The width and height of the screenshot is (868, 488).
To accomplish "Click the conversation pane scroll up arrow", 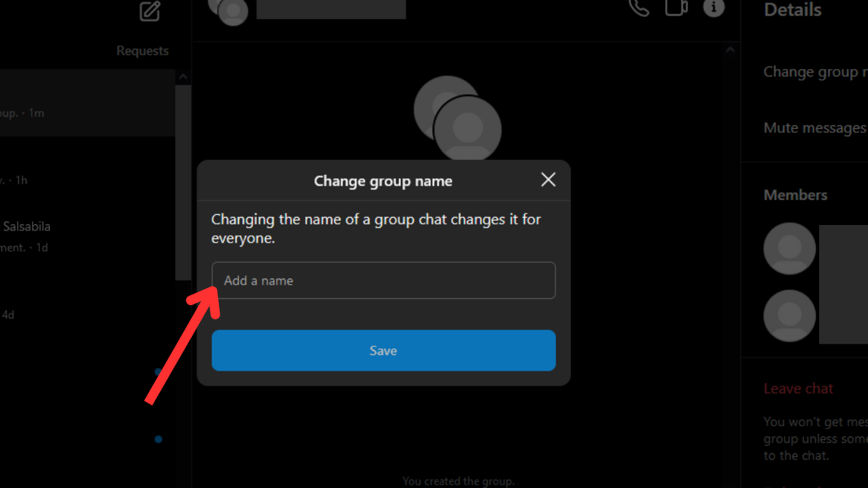I will (x=730, y=49).
